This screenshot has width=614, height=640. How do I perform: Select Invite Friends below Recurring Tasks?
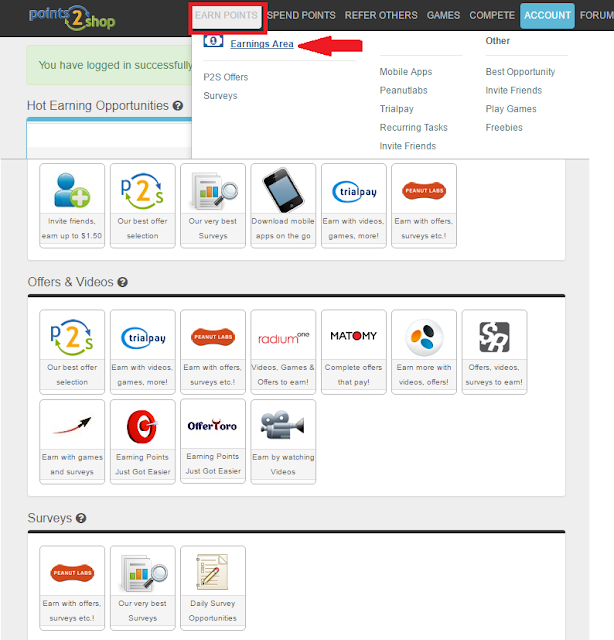(x=408, y=146)
